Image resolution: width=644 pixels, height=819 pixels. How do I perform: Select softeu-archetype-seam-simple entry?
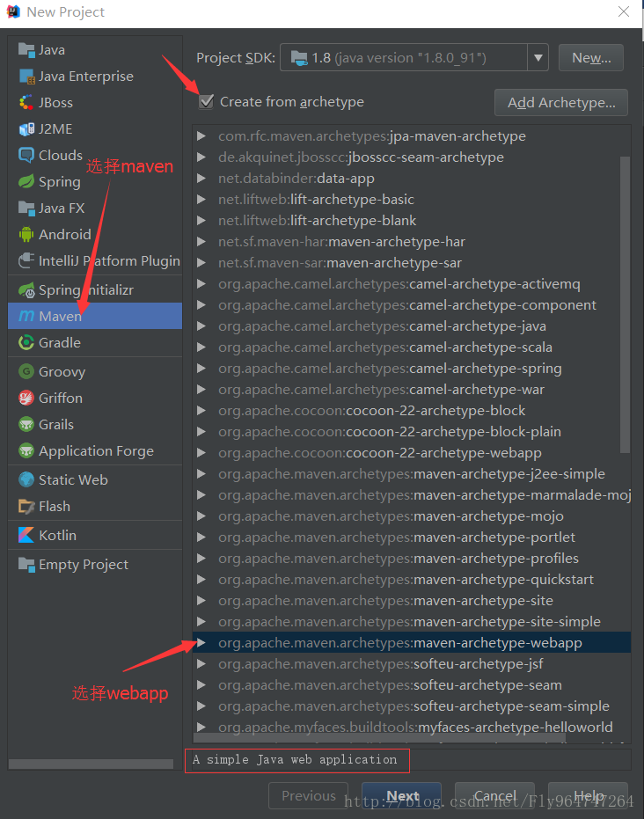(413, 706)
